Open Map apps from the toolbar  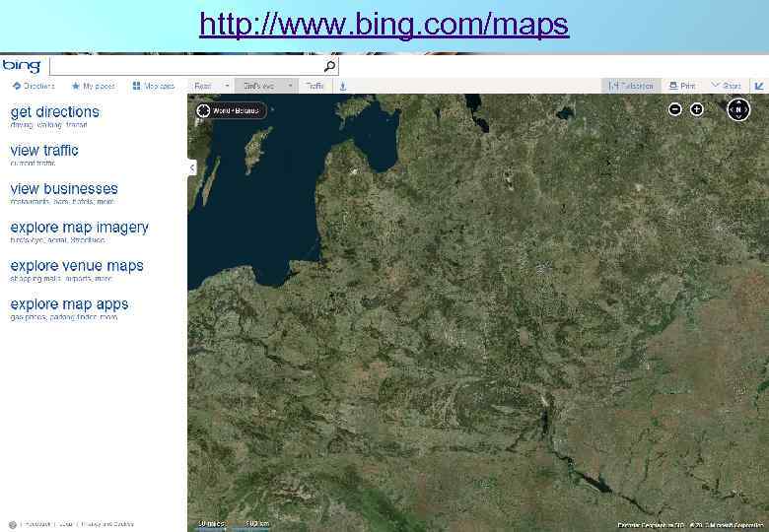tap(154, 86)
